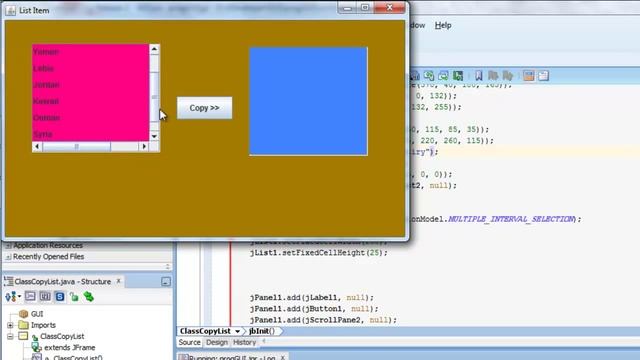Click jPanel1.add(jButton1, null) code line
The width and height of the screenshot is (640, 360).
314,309
